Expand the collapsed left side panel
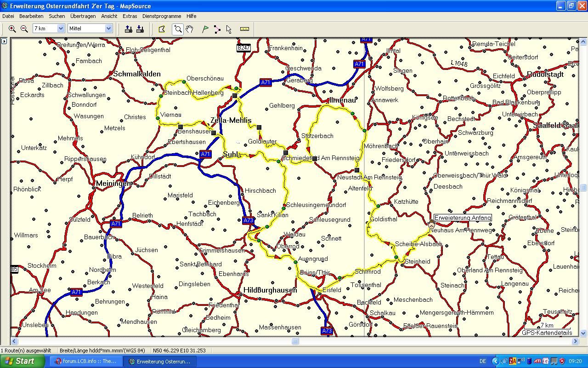The image size is (588, 368). (4, 41)
